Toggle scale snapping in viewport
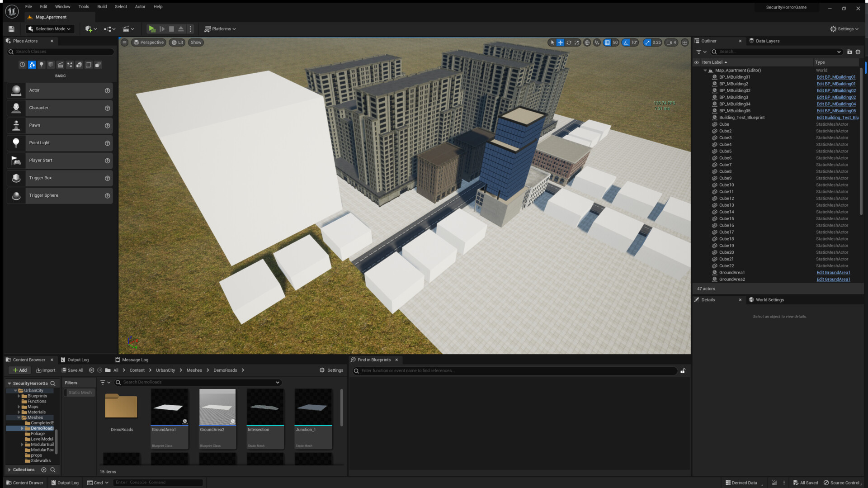This screenshot has height=488, width=868. pos(647,43)
